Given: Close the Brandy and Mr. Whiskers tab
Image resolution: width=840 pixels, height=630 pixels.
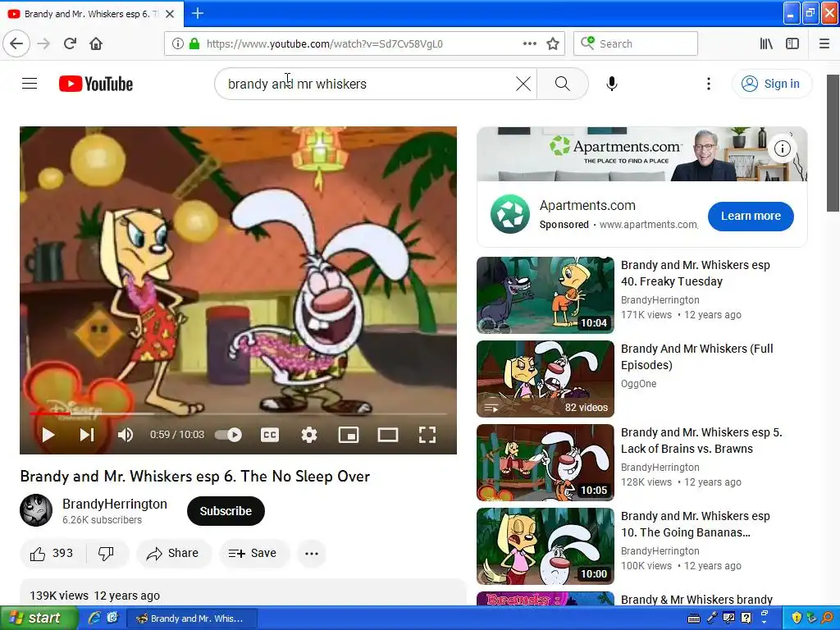Looking at the screenshot, I should [x=170, y=14].
